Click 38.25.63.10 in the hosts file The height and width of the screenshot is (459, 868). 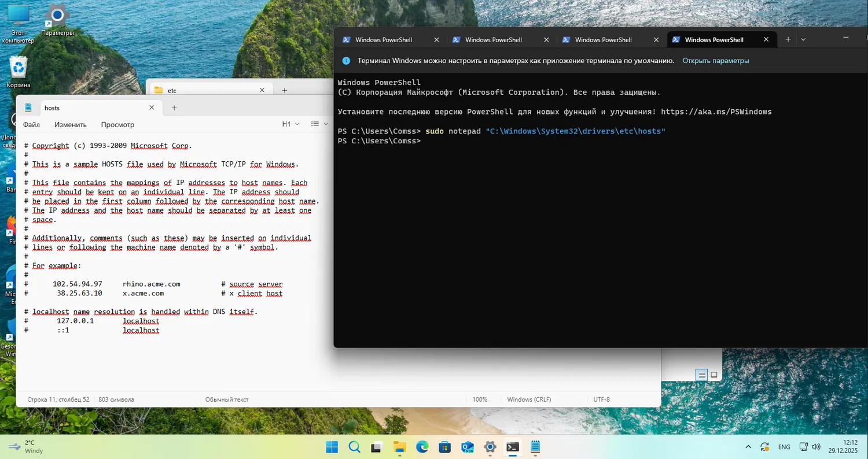pos(80,294)
